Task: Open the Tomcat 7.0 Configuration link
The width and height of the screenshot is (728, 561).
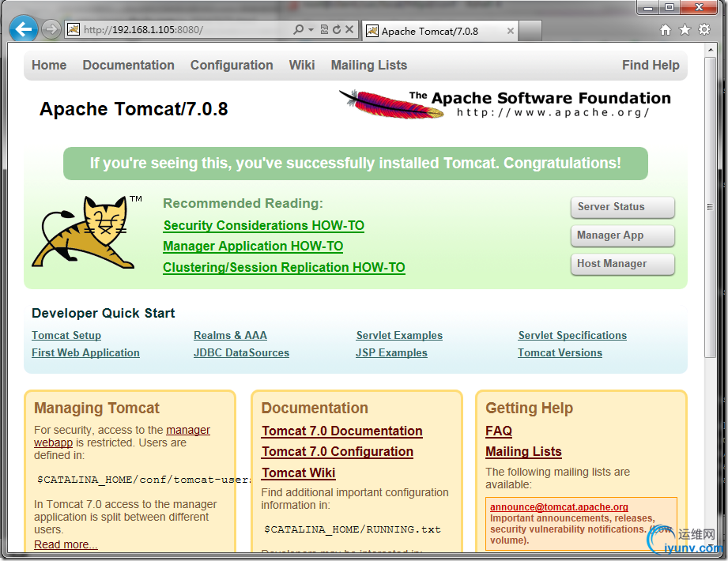Action: pos(338,452)
